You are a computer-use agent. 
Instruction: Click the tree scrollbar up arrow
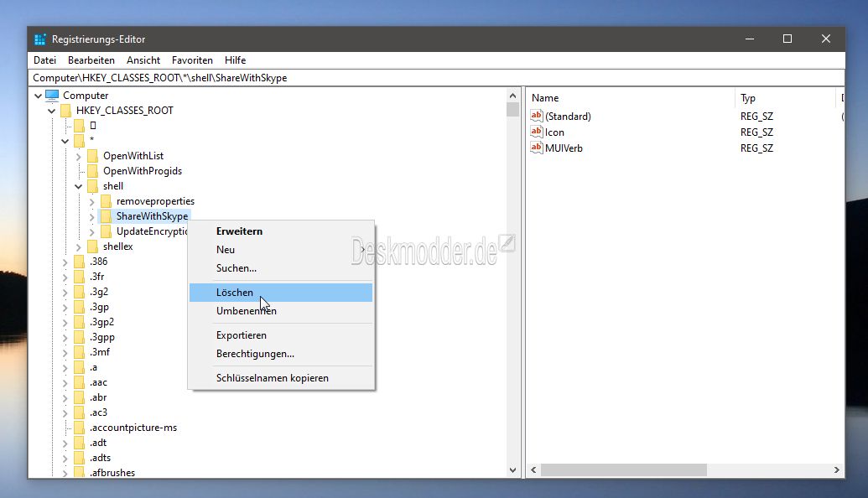pos(512,96)
